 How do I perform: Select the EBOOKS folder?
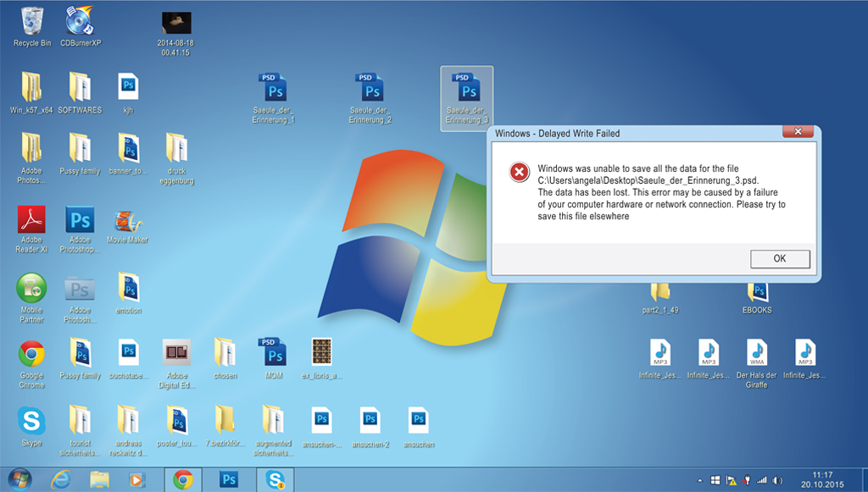[757, 299]
